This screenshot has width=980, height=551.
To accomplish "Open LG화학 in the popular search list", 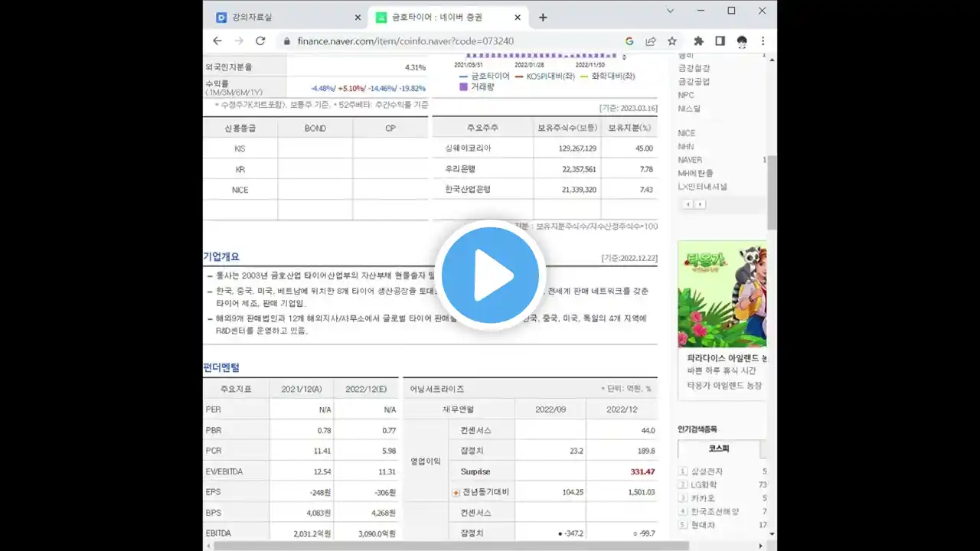I will pyautogui.click(x=705, y=484).
